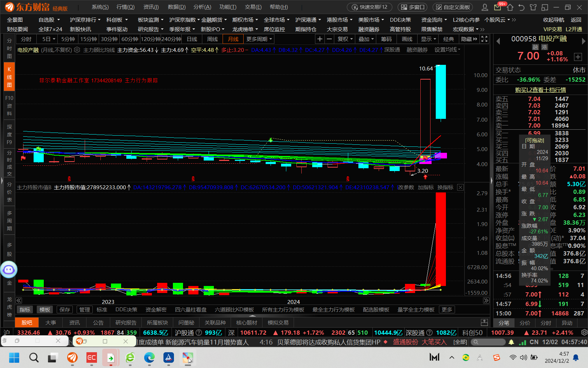The image size is (588, 368).
Task: Open Windows taskbar search
Action: coord(34,358)
